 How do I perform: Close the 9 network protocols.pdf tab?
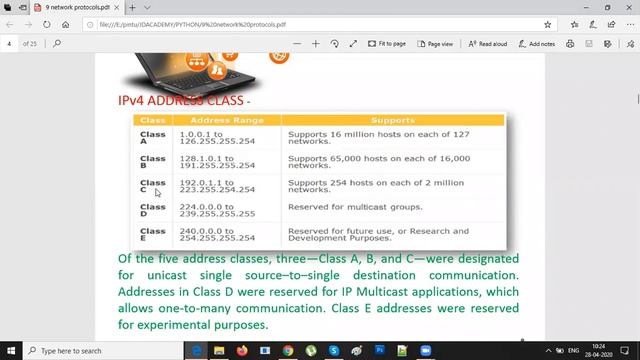point(117,7)
